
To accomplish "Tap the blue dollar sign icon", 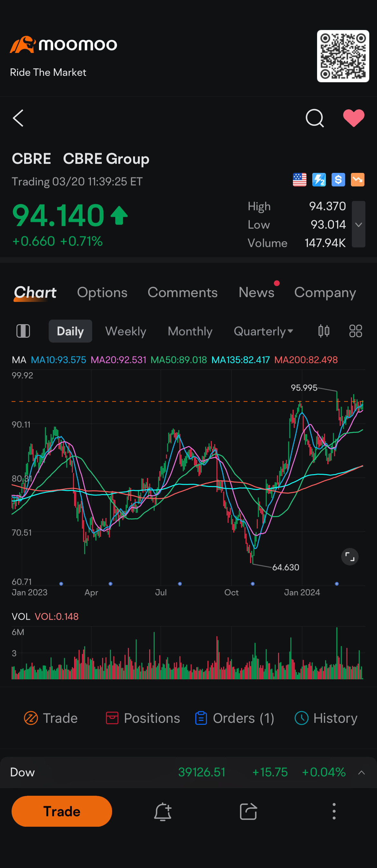I will tap(338, 180).
